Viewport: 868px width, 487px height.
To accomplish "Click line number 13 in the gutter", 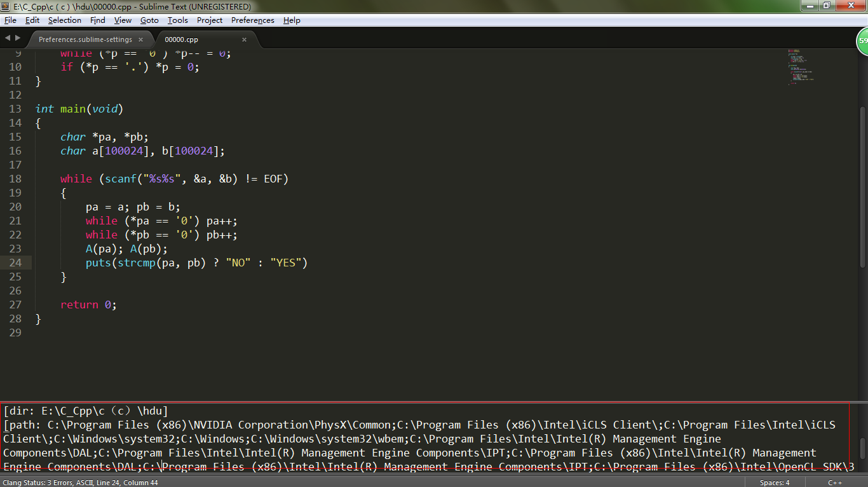I will pyautogui.click(x=15, y=109).
